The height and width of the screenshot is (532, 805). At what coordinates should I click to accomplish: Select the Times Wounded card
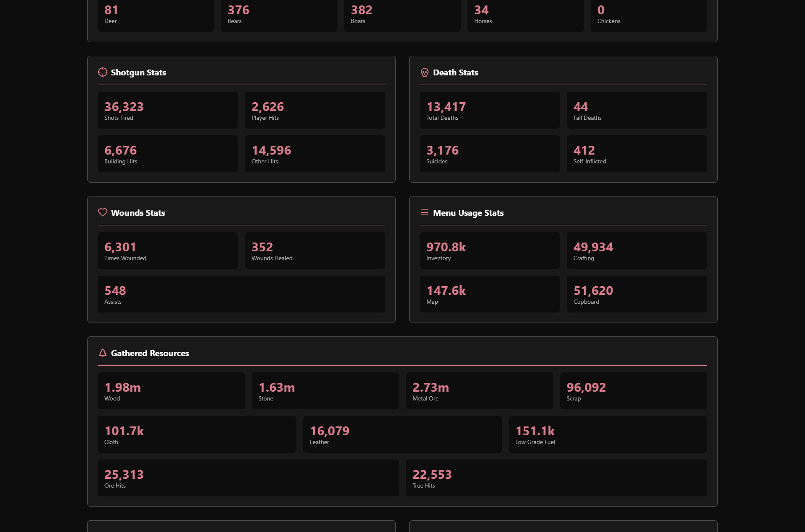pyautogui.click(x=168, y=251)
